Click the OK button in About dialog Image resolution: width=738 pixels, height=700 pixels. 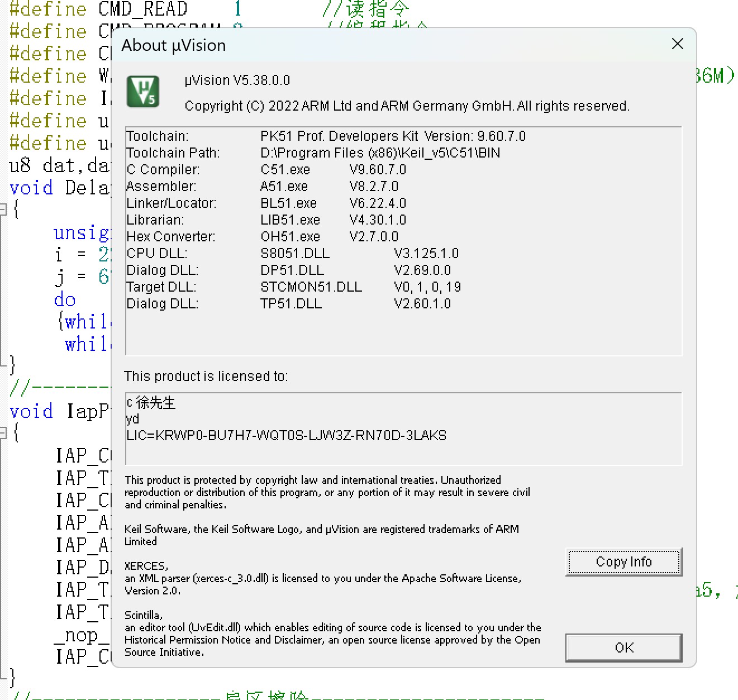point(623,647)
